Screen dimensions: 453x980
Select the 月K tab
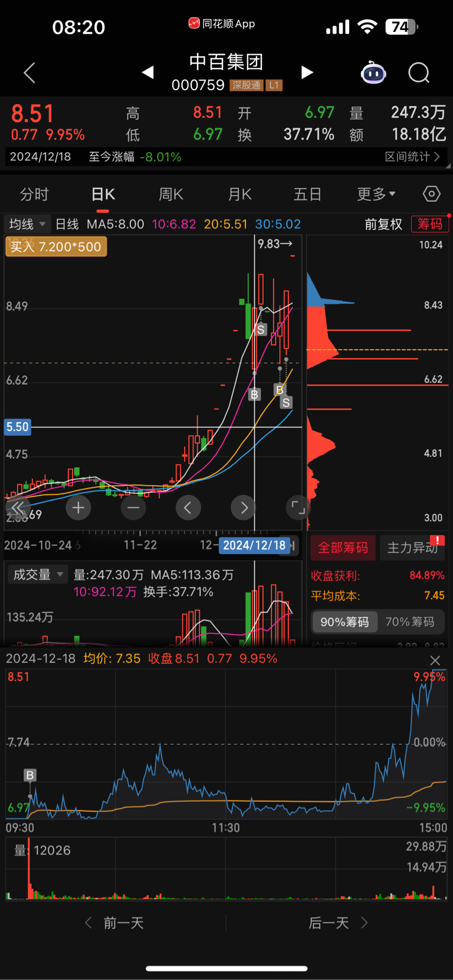point(239,195)
